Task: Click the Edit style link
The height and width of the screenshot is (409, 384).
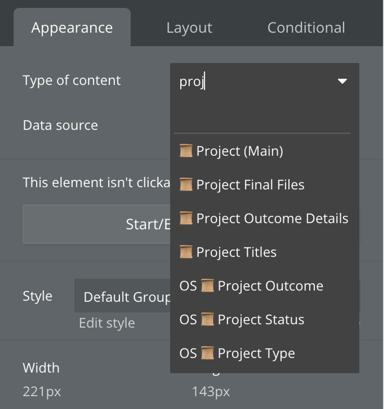Action: click(107, 323)
